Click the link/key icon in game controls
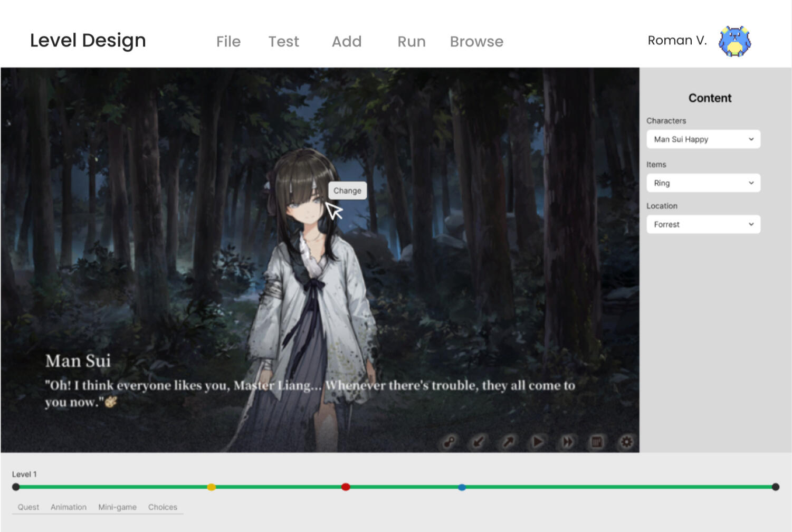Screen dimensions: 792x532 [450, 442]
